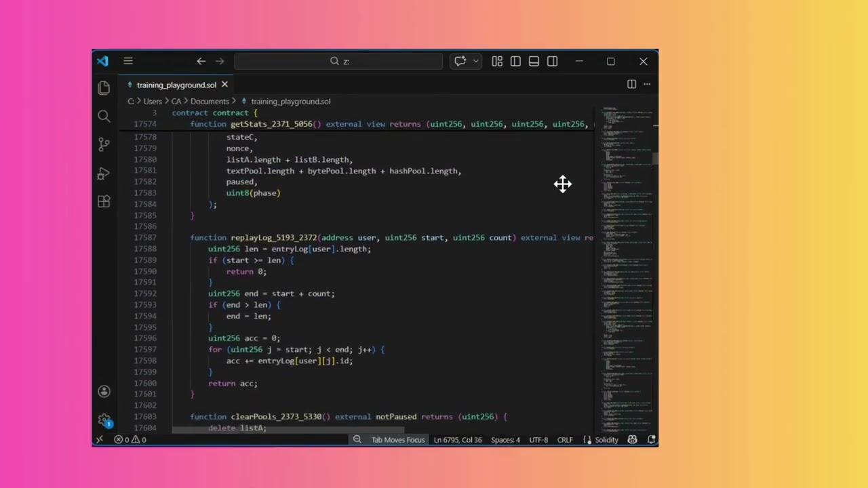This screenshot has height=488, width=868.
Task: Click the Users breadcrumb segment
Action: point(153,101)
